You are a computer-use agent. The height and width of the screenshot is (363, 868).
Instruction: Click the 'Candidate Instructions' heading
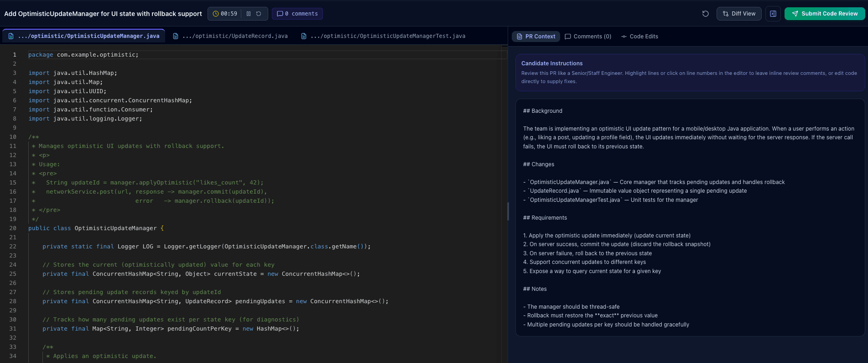[552, 63]
